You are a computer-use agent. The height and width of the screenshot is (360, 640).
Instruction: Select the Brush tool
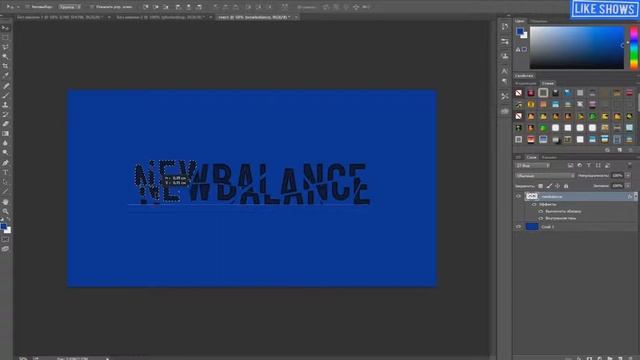pyautogui.click(x=5, y=95)
